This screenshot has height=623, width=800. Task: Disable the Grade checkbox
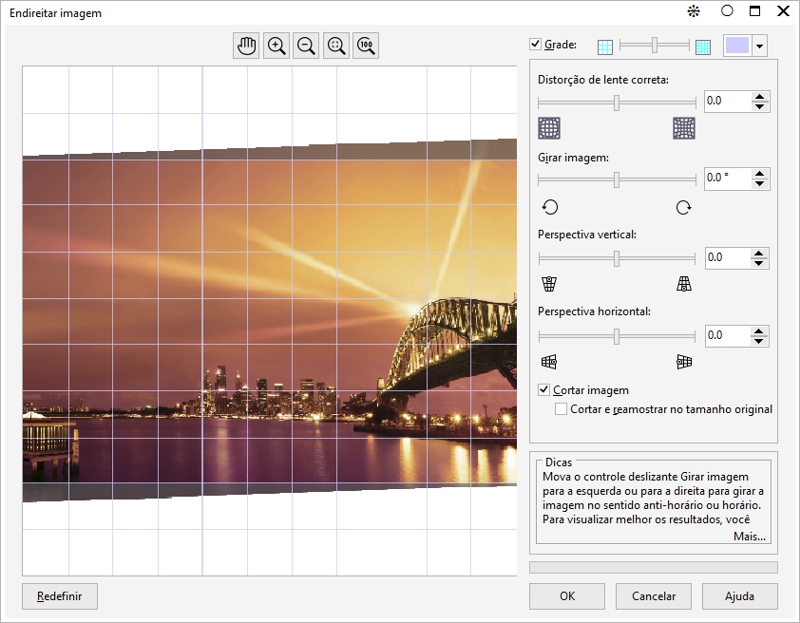click(x=535, y=45)
